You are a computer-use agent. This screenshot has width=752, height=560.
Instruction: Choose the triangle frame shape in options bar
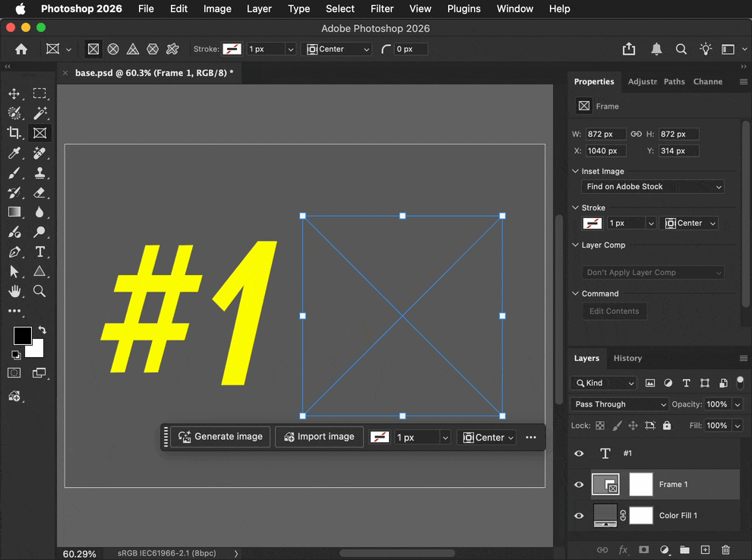tap(133, 49)
